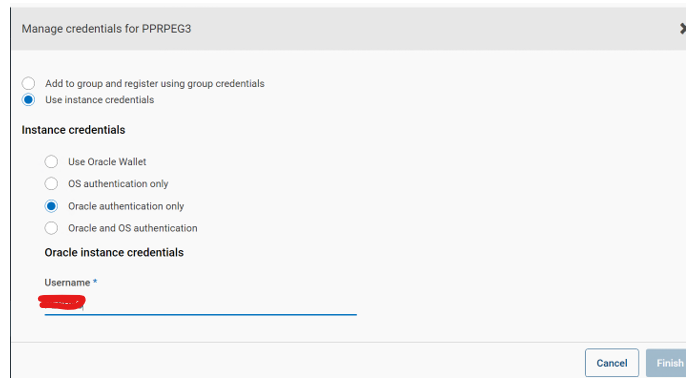Click 'Oracle and OS authentication' label text
700x387 pixels.
[133, 228]
